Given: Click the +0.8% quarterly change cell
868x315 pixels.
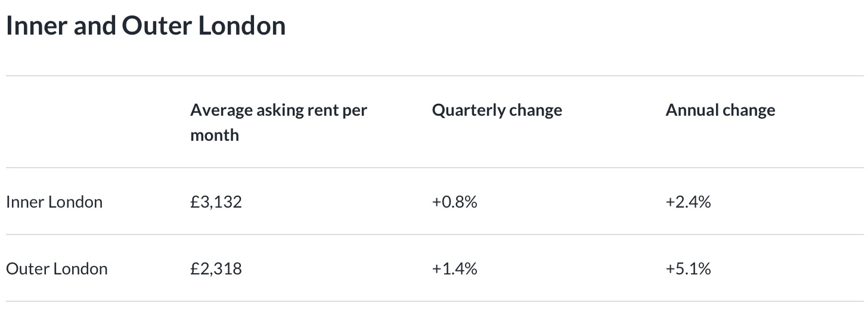Looking at the screenshot, I should coord(454,202).
